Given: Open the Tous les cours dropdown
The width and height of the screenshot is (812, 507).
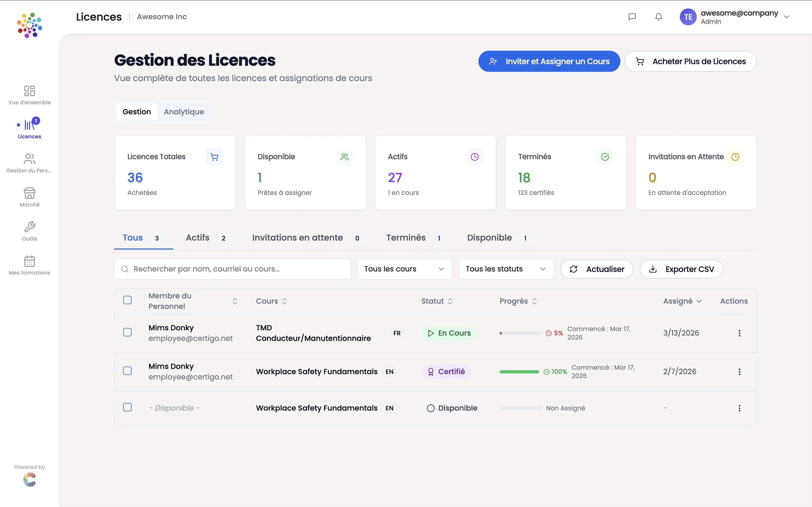Looking at the screenshot, I should [x=404, y=269].
